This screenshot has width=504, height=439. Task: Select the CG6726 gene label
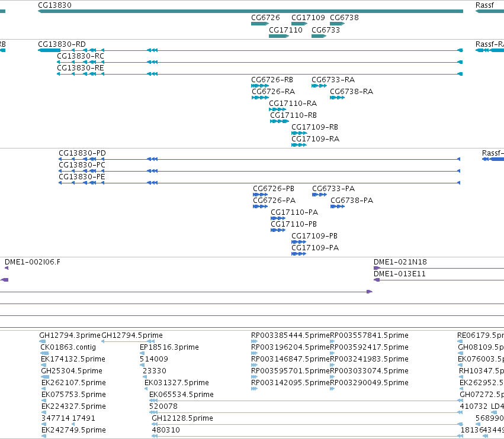coord(265,17)
